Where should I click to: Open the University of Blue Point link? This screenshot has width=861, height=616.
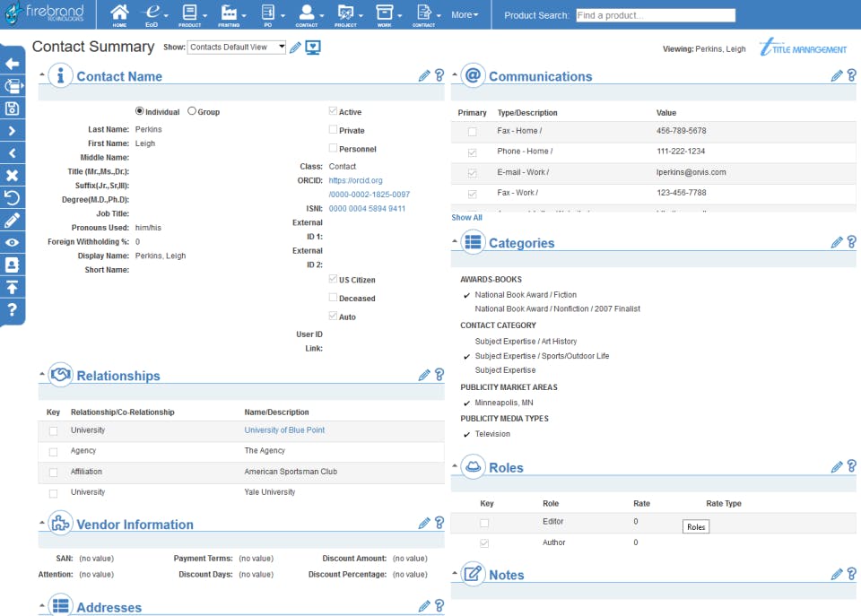pyautogui.click(x=284, y=430)
